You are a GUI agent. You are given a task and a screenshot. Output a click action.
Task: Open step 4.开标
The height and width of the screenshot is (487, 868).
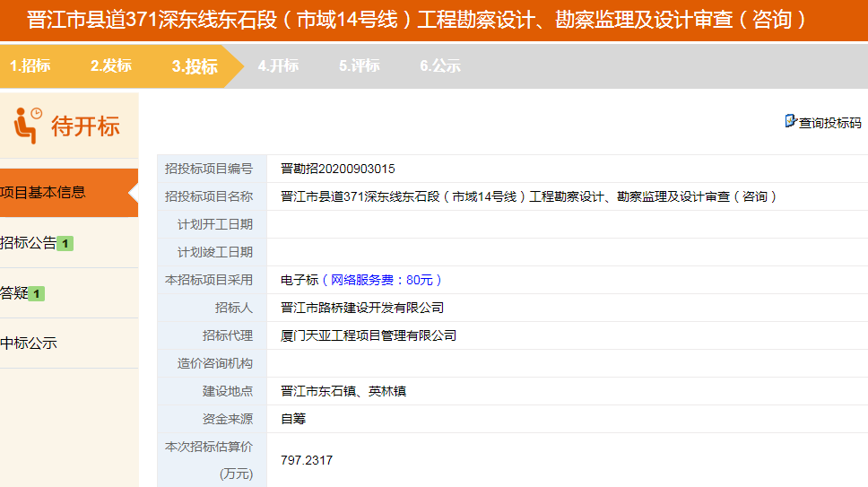(x=279, y=65)
